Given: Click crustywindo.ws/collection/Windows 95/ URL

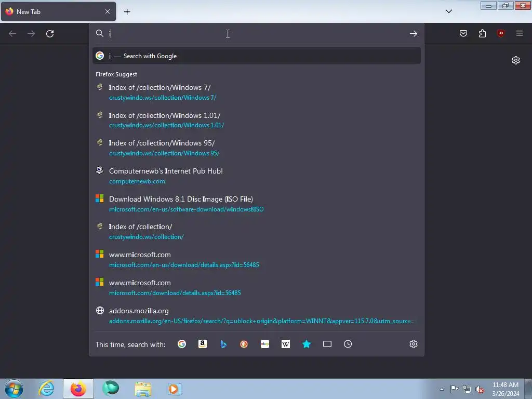Looking at the screenshot, I should 164,153.
